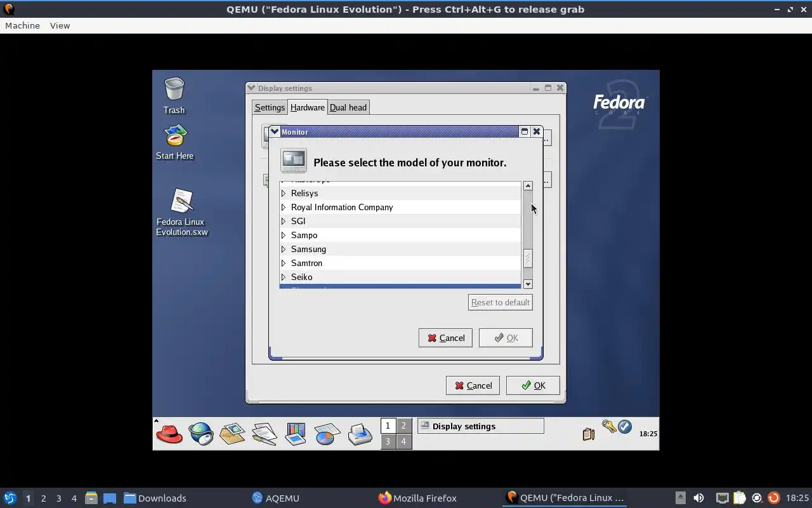
Task: Expand the SGI monitor list
Action: pyautogui.click(x=284, y=221)
